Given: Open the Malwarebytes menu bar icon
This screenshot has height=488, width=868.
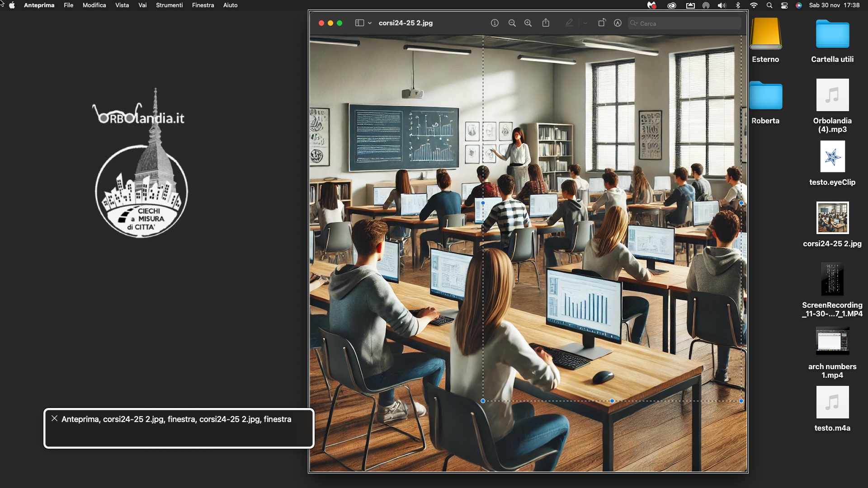Looking at the screenshot, I should tap(651, 5).
